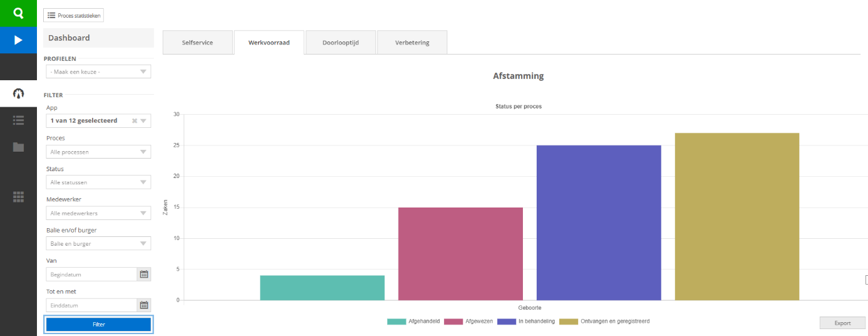Image resolution: width=868 pixels, height=336 pixels.
Task: Click the blue play arrow icon
Action: point(18,40)
